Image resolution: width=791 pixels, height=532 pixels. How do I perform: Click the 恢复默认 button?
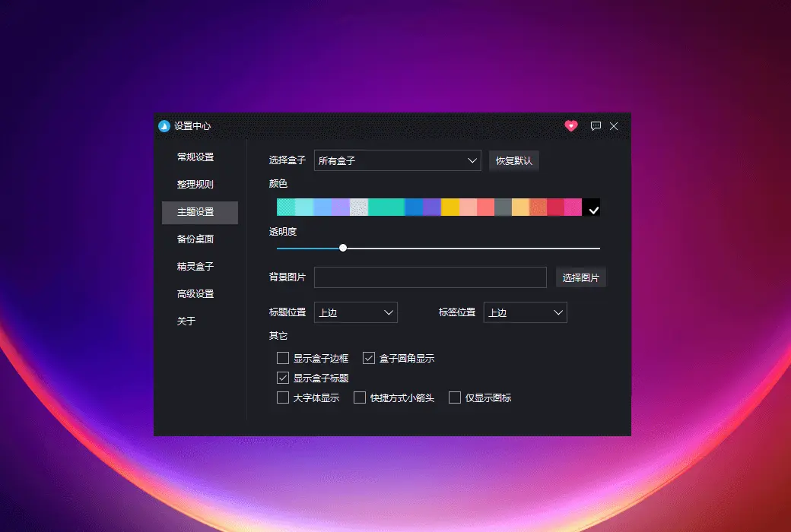(x=514, y=160)
